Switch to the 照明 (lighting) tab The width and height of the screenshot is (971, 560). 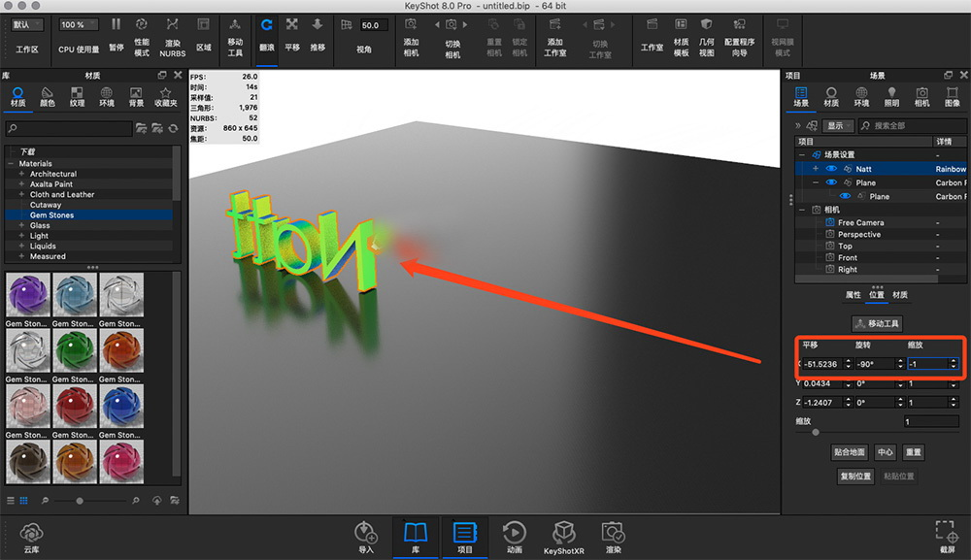tap(891, 96)
